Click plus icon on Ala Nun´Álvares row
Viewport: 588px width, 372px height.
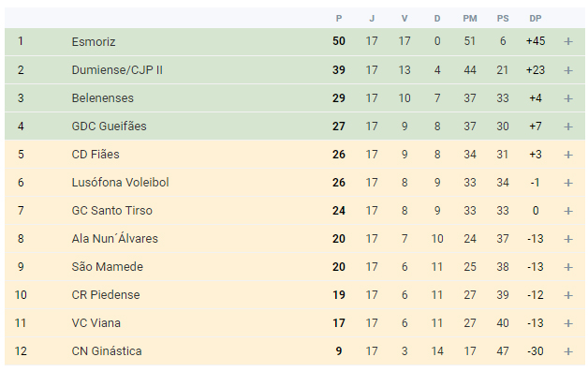pyautogui.click(x=568, y=239)
